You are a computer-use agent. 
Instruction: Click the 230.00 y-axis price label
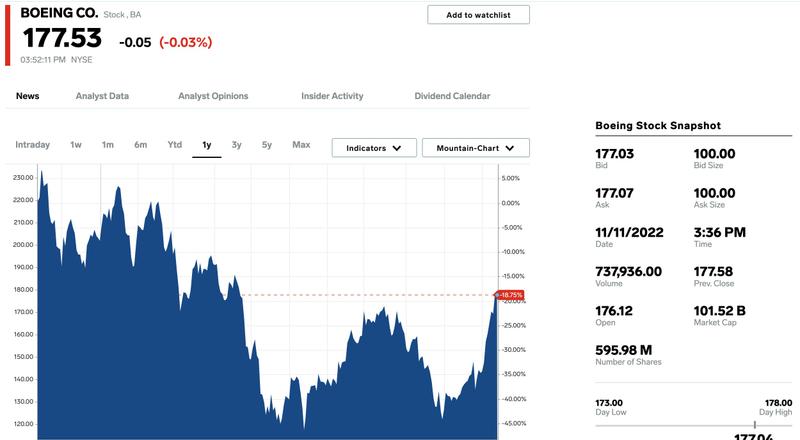point(23,178)
